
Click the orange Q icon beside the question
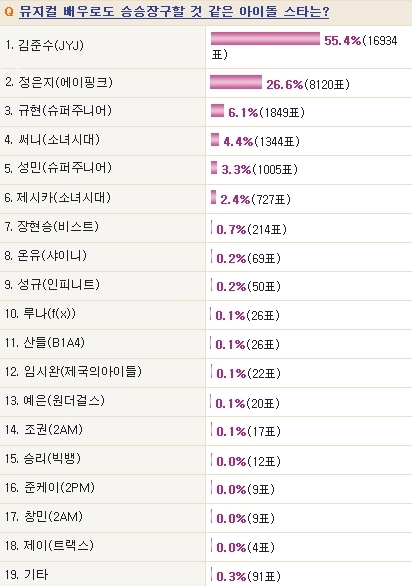click(x=9, y=12)
